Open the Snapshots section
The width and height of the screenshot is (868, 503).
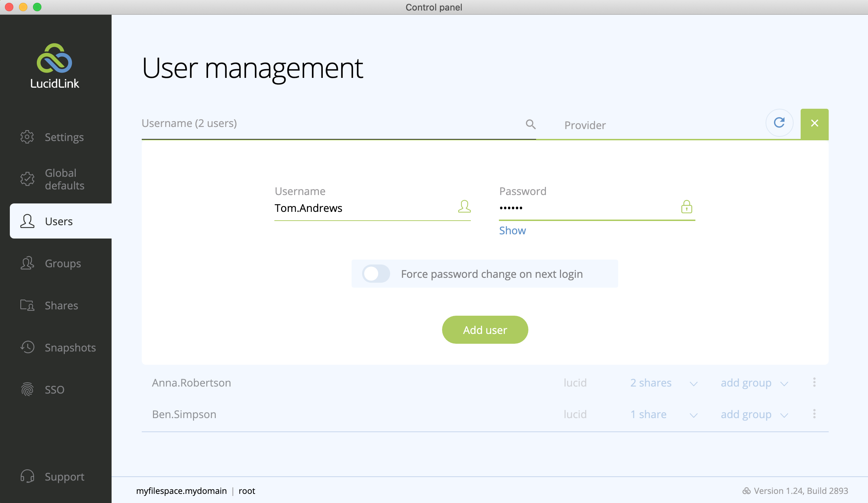(x=70, y=347)
